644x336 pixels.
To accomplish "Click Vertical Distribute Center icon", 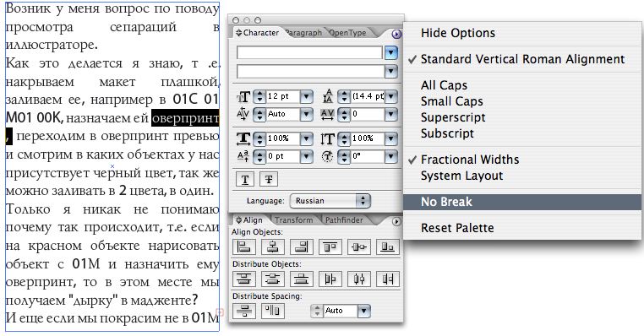I will point(273,279).
